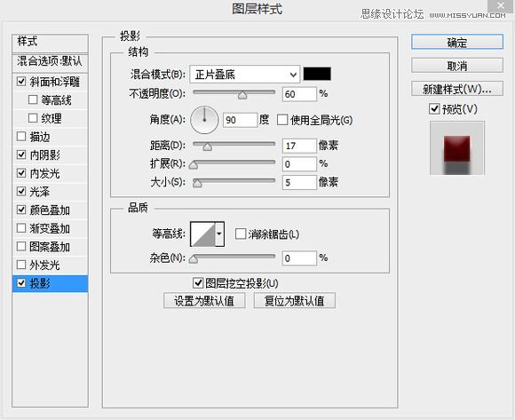Enable the 纹理 sub-effect checkbox

click(33, 118)
